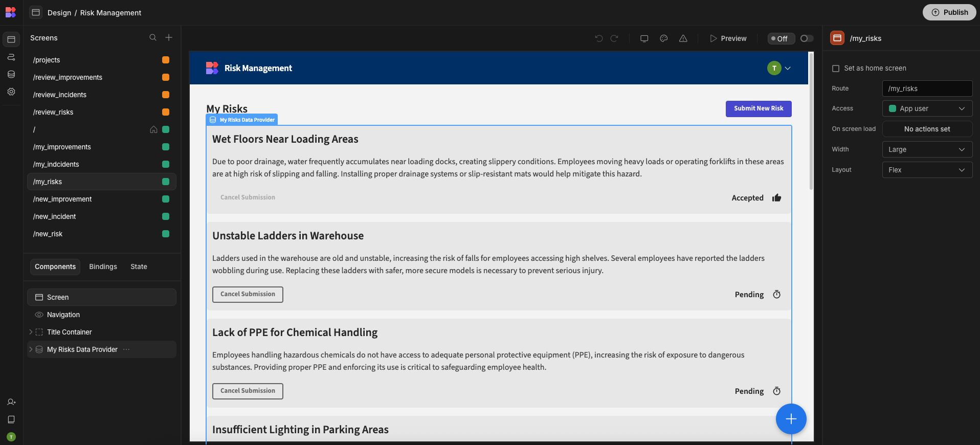Select the /new_incident screen
This screenshot has height=445, width=980.
pyautogui.click(x=101, y=216)
